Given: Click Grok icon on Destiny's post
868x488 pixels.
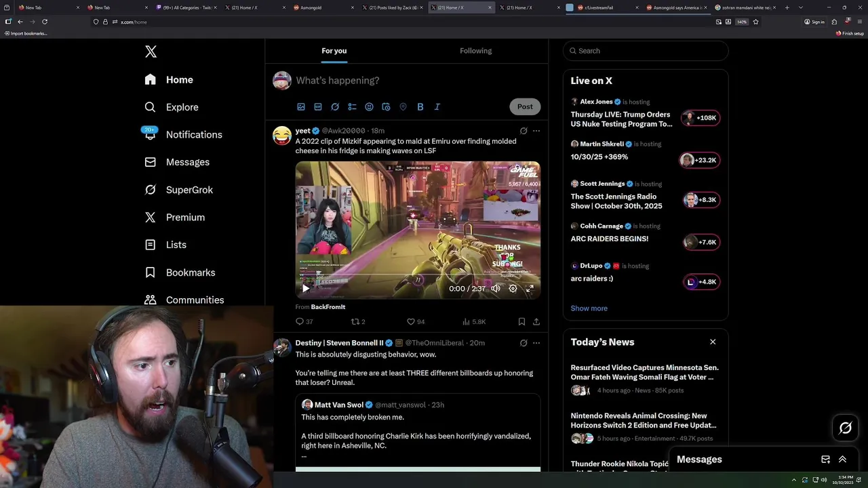Looking at the screenshot, I should (524, 343).
